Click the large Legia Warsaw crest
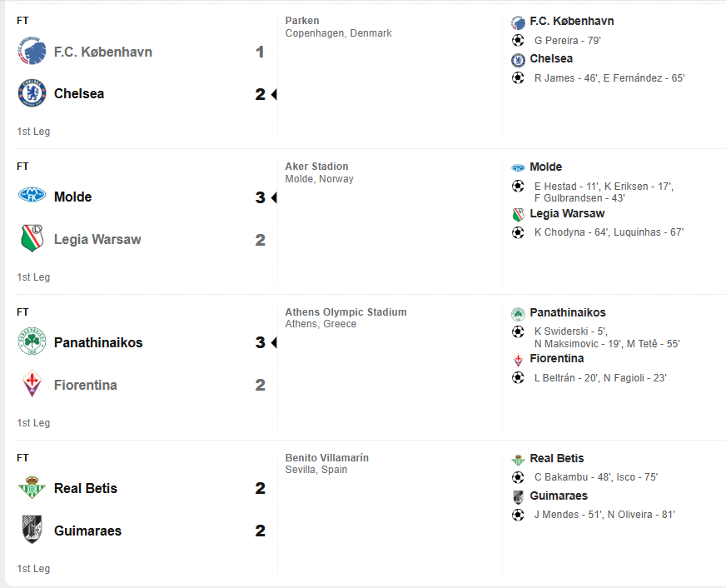 (x=32, y=238)
